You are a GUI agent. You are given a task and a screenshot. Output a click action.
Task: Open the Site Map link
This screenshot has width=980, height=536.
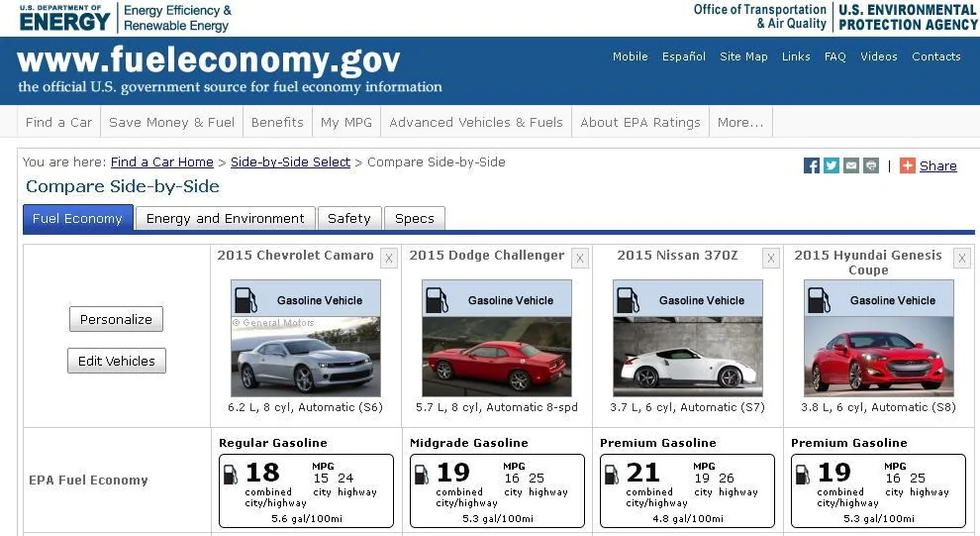(x=743, y=56)
